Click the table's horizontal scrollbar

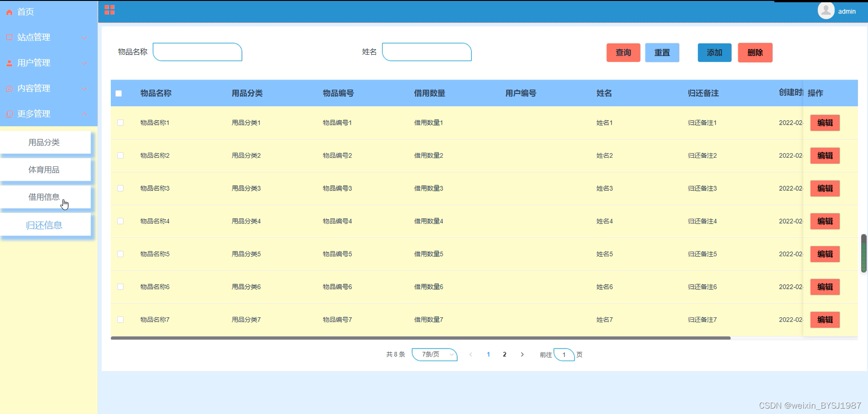click(x=421, y=338)
